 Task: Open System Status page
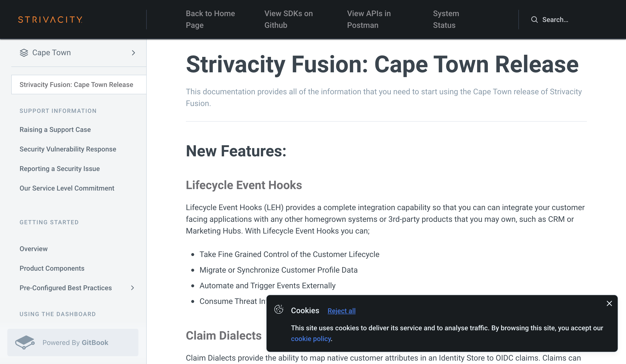446,19
